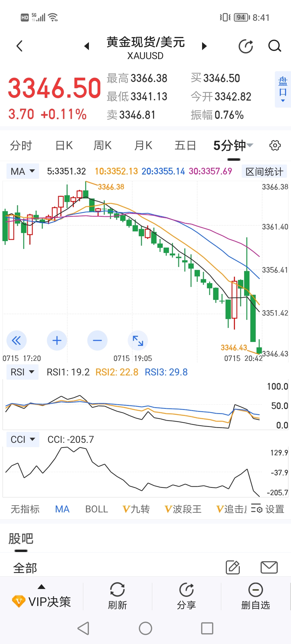The width and height of the screenshot is (291, 644).
Task: Tap the RSI3: 29.8 reading
Action: tap(166, 372)
